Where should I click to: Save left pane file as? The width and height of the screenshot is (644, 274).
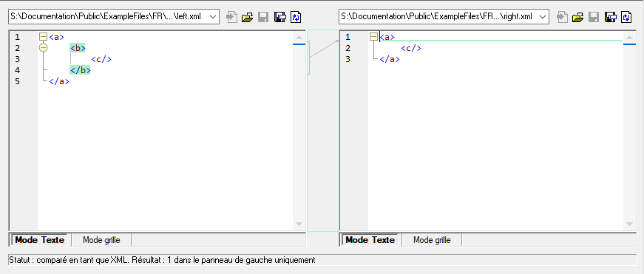pos(279,17)
